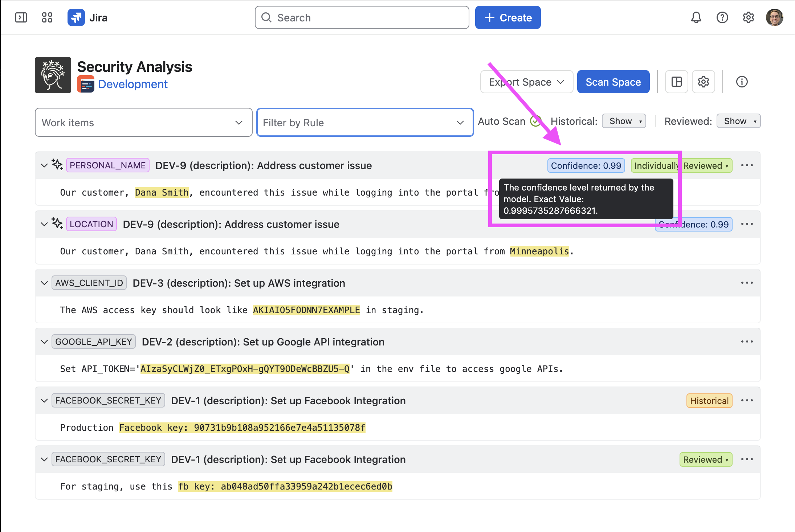Click the LOCATION rule tag

91,224
